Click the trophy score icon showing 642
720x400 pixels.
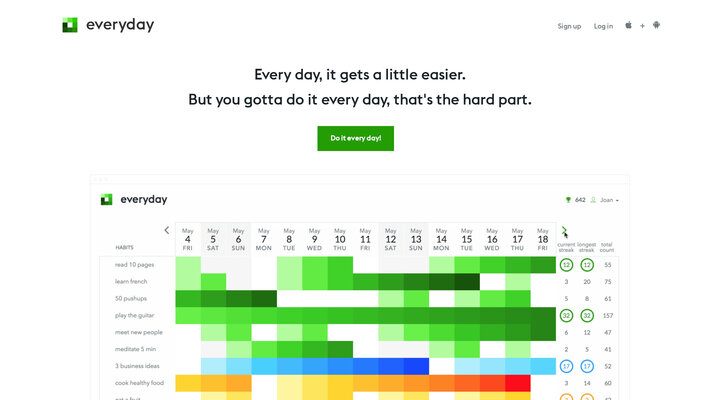(x=569, y=200)
